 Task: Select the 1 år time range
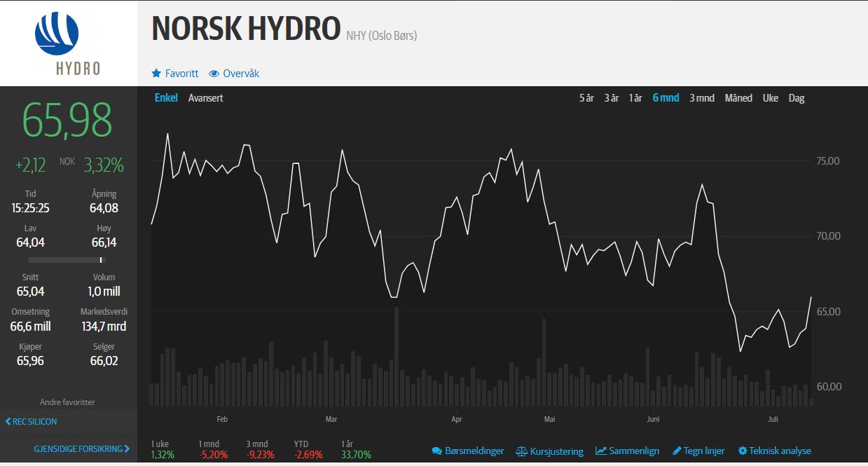click(x=635, y=98)
